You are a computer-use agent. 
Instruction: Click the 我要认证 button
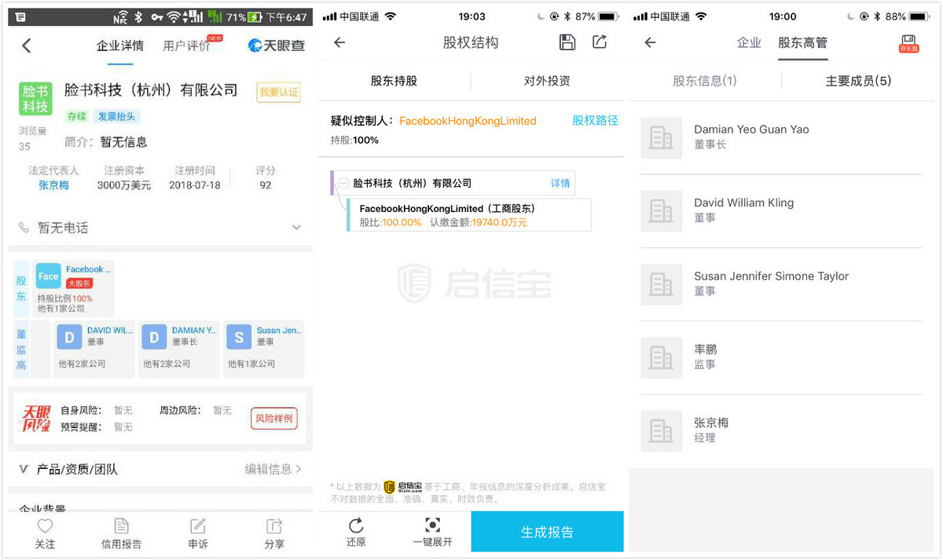279,93
